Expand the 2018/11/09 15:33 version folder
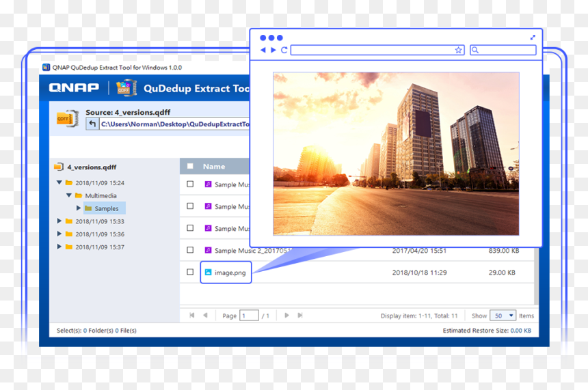Viewport: 588px width, 390px height. (x=59, y=221)
